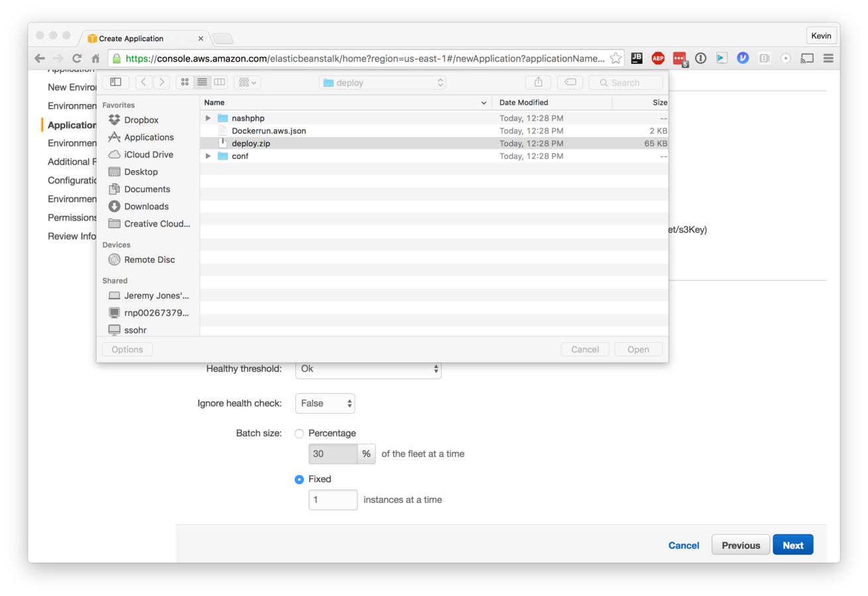
Task: Select ssohr shared computer
Action: pyautogui.click(x=134, y=330)
